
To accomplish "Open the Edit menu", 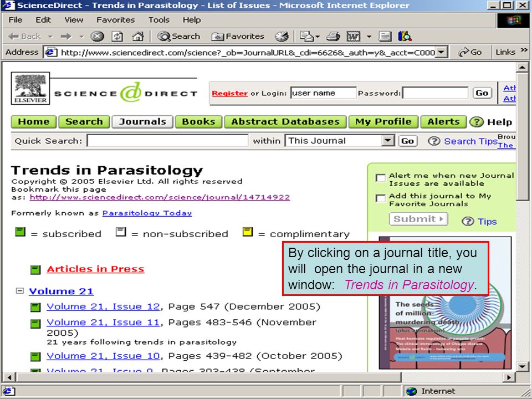I will [43, 20].
